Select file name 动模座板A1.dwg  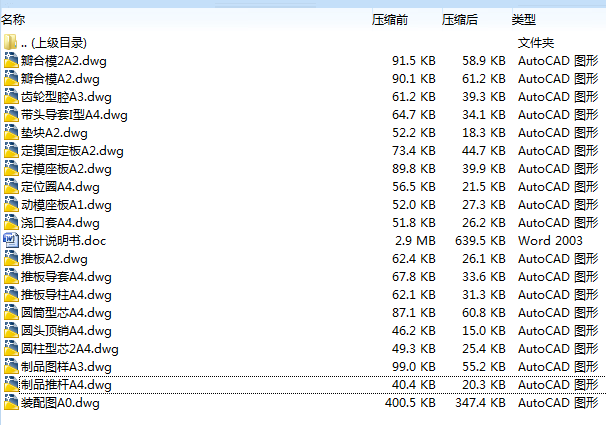point(66,205)
